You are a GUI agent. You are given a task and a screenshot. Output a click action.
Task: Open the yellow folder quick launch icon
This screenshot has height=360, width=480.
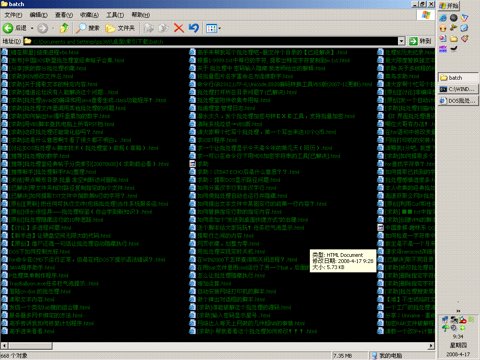point(454,39)
